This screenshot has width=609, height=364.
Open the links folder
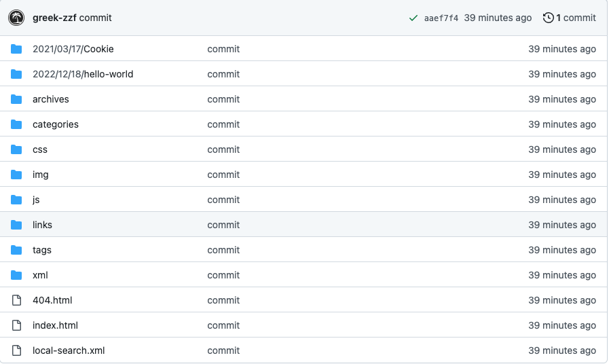(42, 225)
